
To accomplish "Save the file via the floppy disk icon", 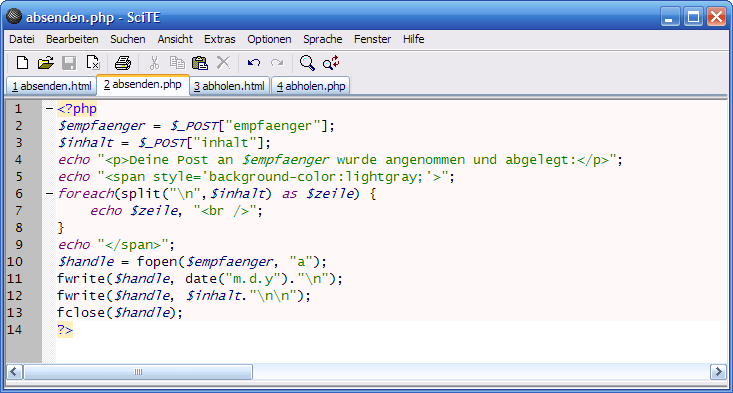I will pyautogui.click(x=69, y=63).
